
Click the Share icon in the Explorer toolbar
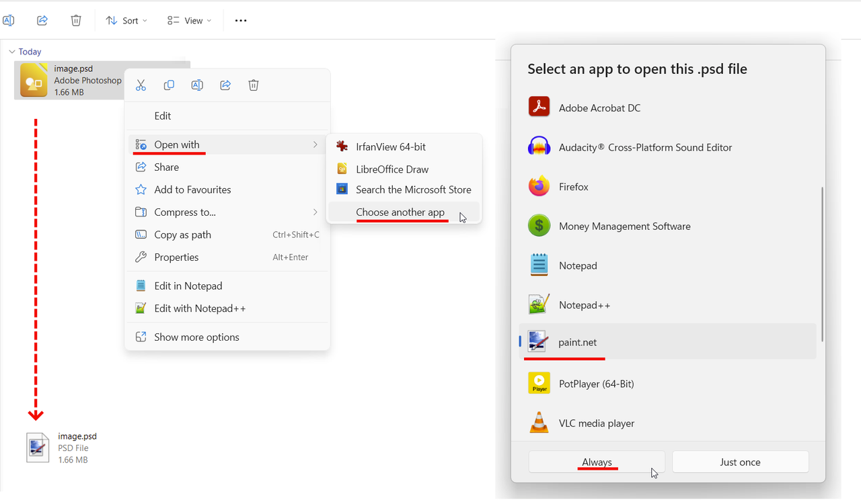tap(42, 21)
